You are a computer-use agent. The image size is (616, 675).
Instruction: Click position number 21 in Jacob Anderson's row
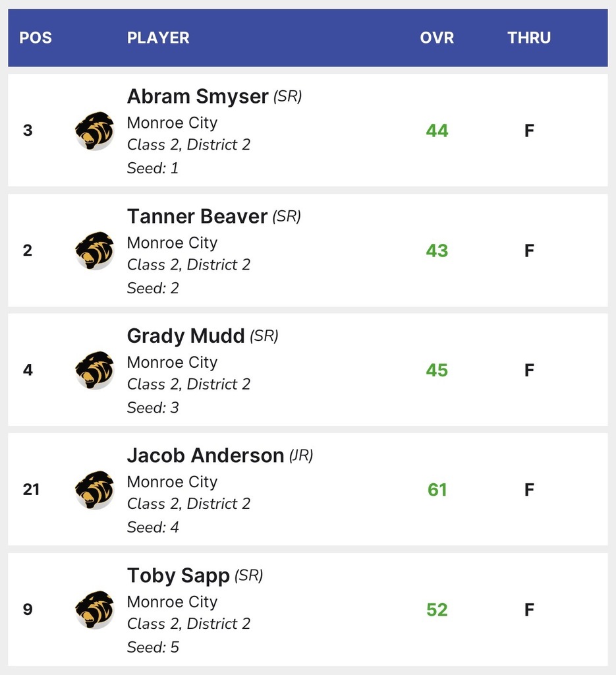point(31,490)
